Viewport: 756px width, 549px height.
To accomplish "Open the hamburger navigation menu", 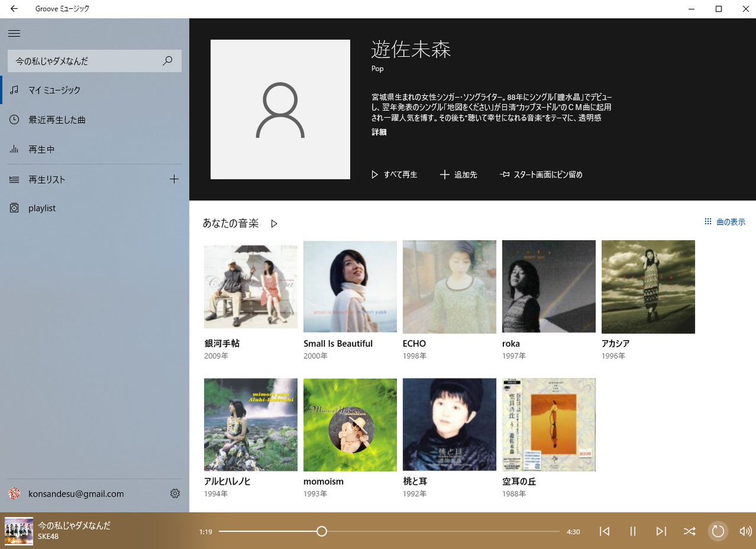I will click(14, 33).
